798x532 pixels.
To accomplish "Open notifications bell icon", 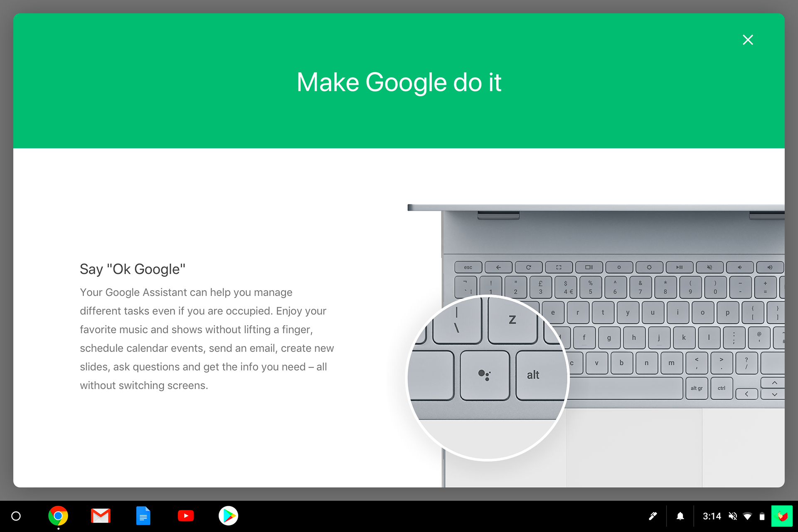I will point(680,516).
